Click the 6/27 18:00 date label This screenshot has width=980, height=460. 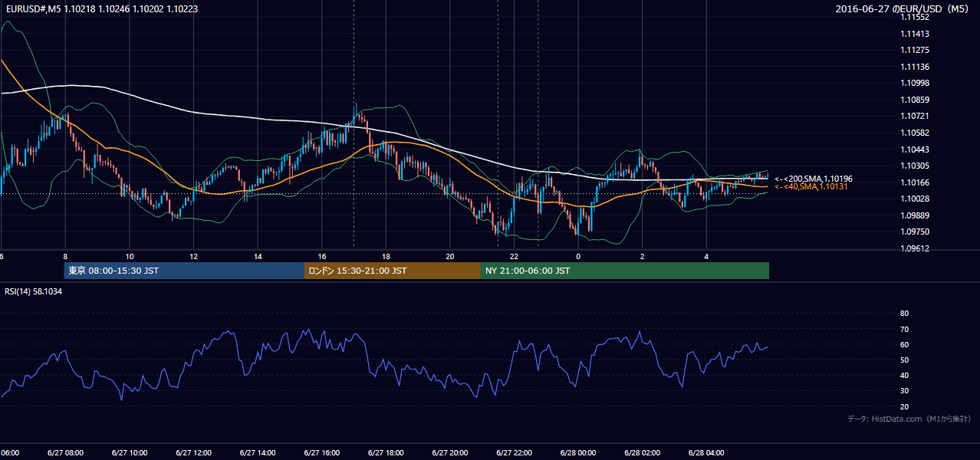coord(386,452)
